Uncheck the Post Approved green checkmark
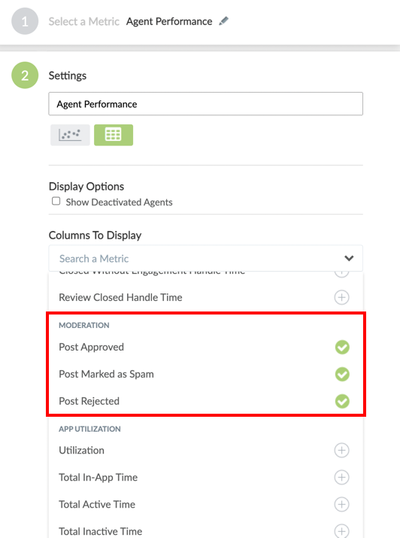Viewport: 400px width, 538px height. pos(342,347)
